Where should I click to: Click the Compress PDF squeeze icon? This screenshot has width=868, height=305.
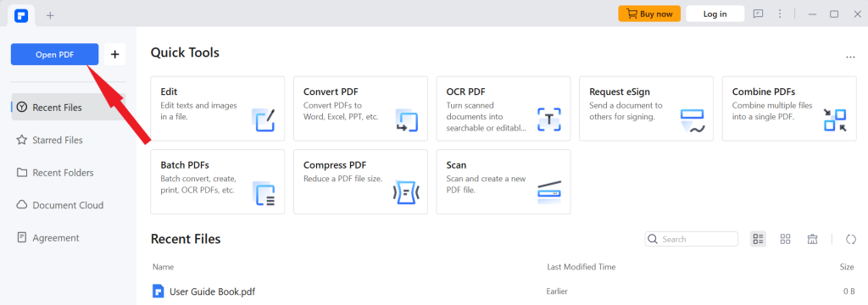click(x=406, y=192)
